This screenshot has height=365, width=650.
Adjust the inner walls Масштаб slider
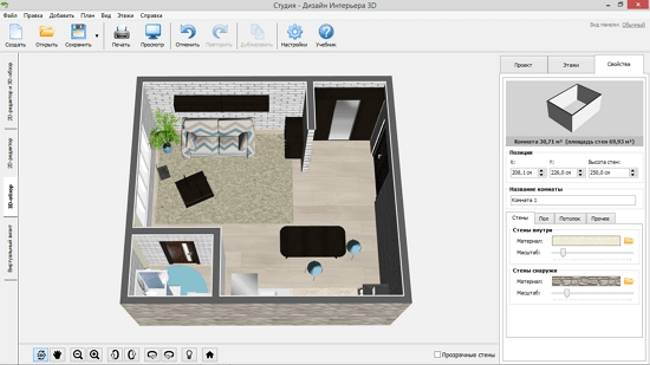(x=563, y=252)
